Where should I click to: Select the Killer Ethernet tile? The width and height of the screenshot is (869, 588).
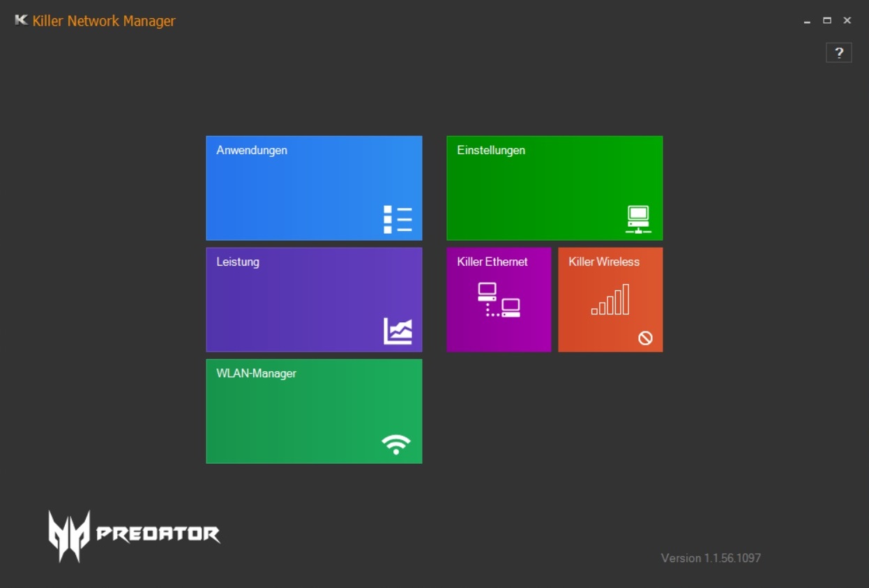[x=499, y=299]
